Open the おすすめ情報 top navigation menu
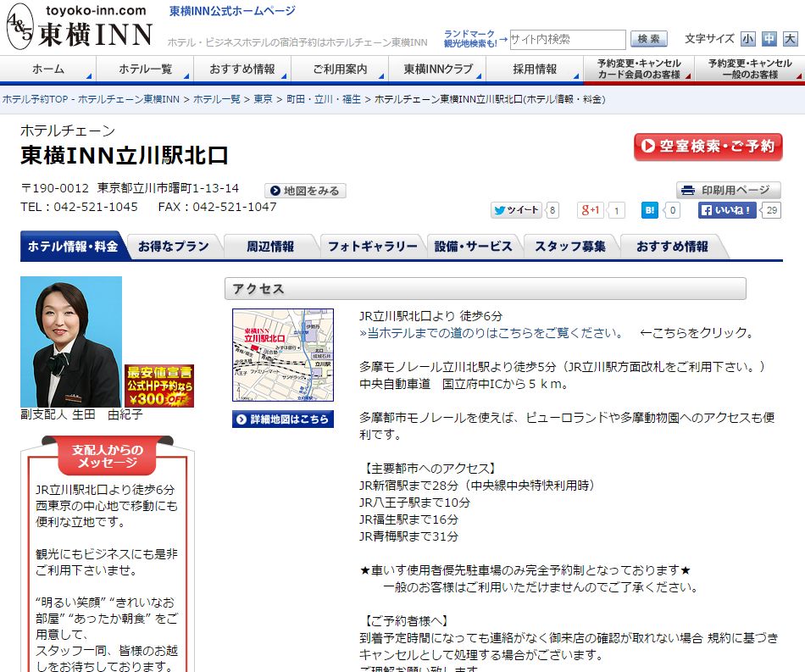Screen dimensions: 805x672 click(x=242, y=69)
